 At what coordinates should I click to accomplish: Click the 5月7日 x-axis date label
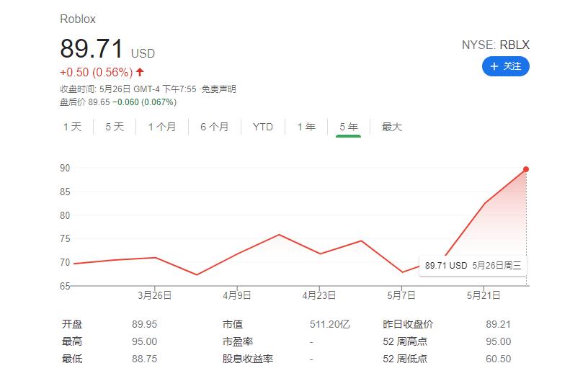tap(401, 295)
